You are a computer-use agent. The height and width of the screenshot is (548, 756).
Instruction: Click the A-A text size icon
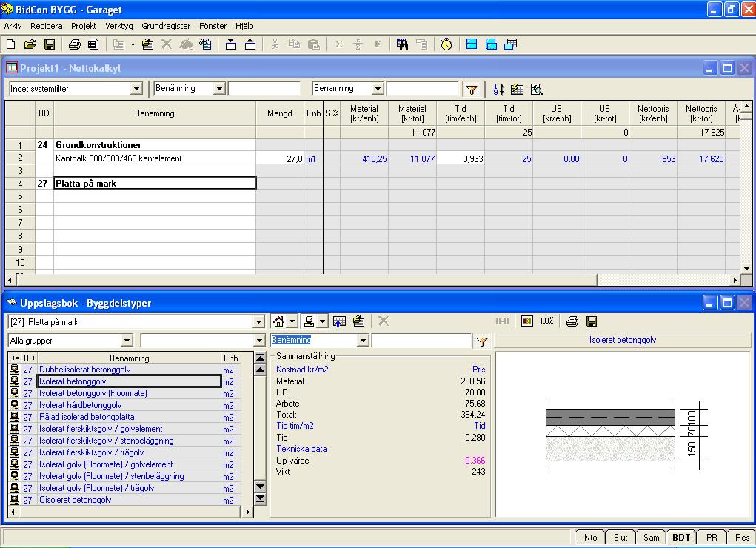(x=502, y=321)
